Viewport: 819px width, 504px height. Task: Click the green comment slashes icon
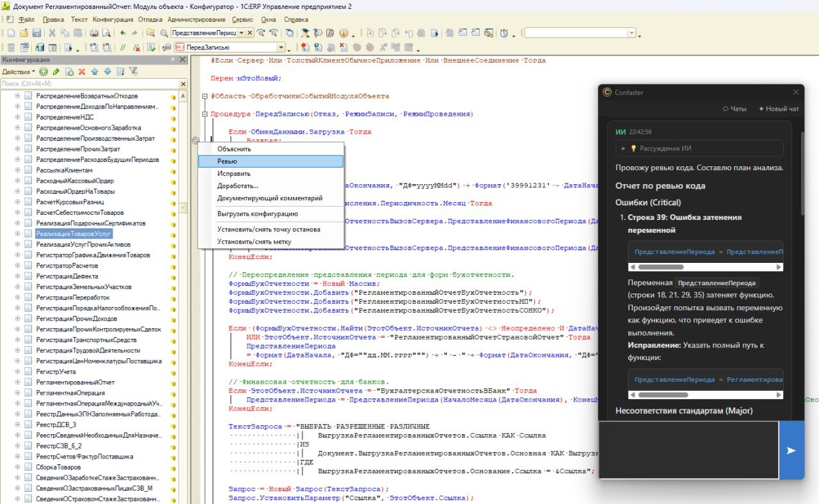pos(122,47)
